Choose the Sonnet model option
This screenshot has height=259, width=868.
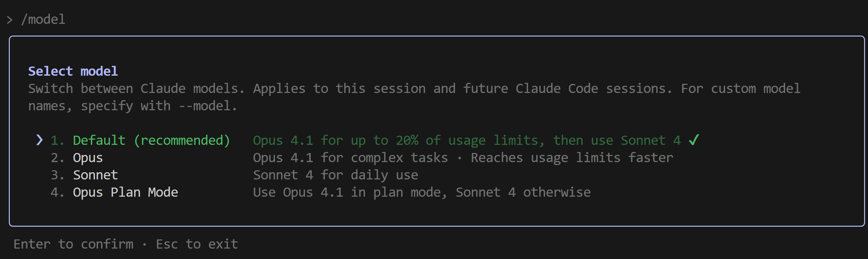(x=95, y=175)
